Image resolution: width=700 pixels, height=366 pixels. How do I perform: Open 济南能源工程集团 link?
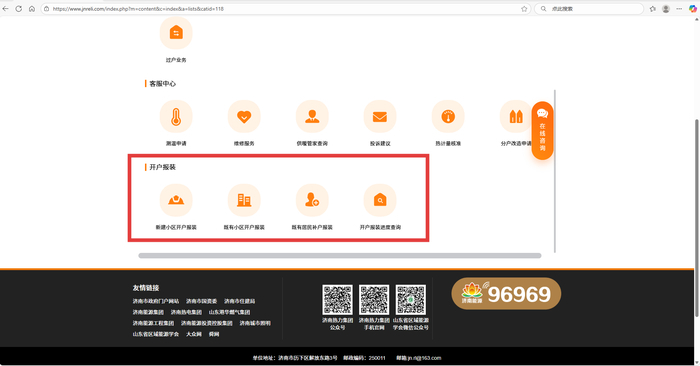point(153,323)
